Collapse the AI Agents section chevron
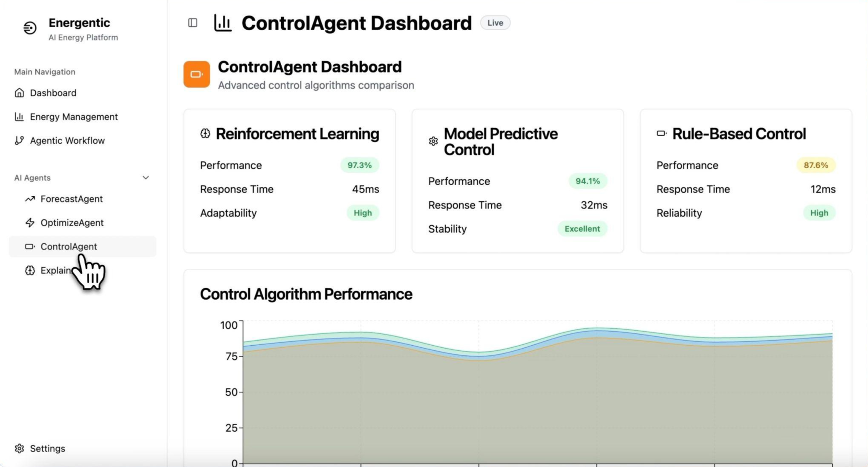868x467 pixels. pyautogui.click(x=146, y=178)
